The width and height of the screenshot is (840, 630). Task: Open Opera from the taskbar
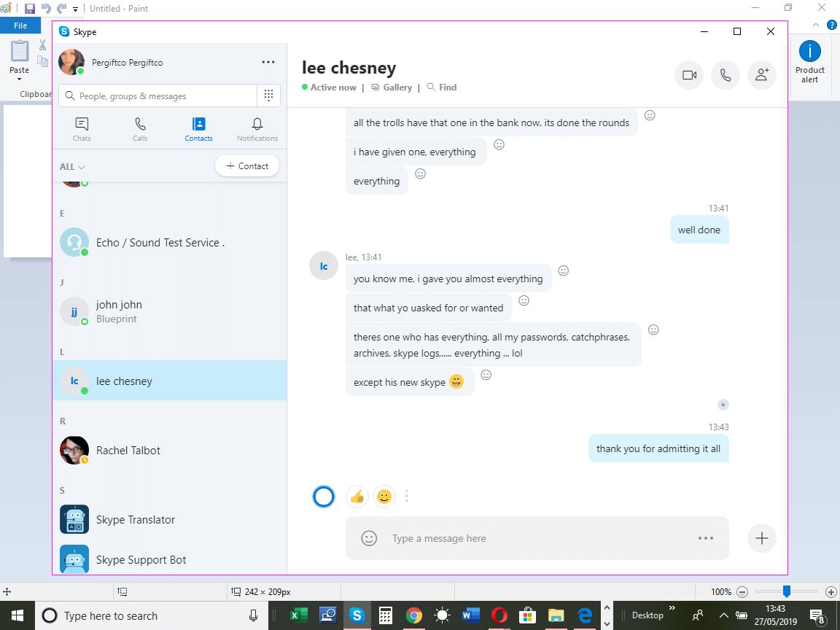click(x=499, y=615)
